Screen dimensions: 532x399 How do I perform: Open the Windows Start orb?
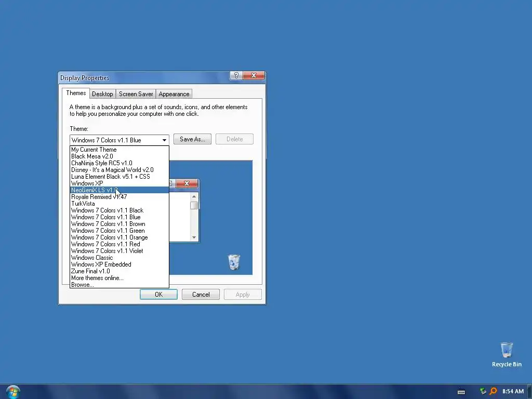point(13,392)
